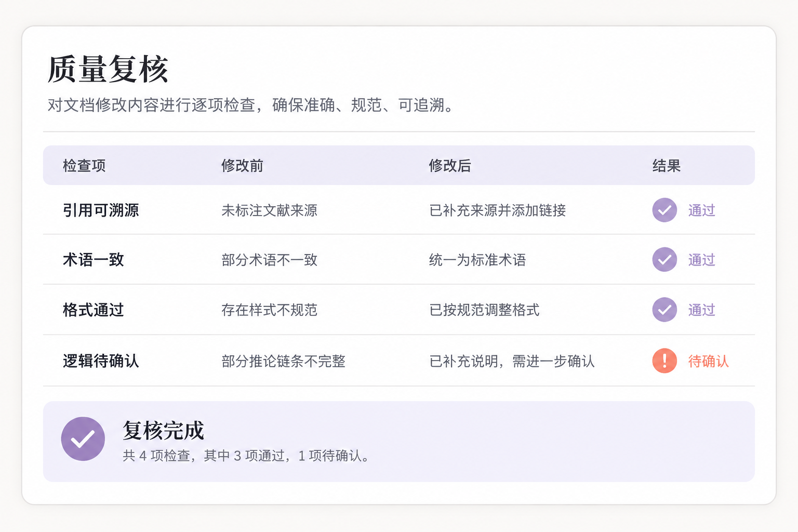Screen dimensions: 798x532
Task: Click the cell 已补充来源并添加链接
Action: pyautogui.click(x=497, y=210)
